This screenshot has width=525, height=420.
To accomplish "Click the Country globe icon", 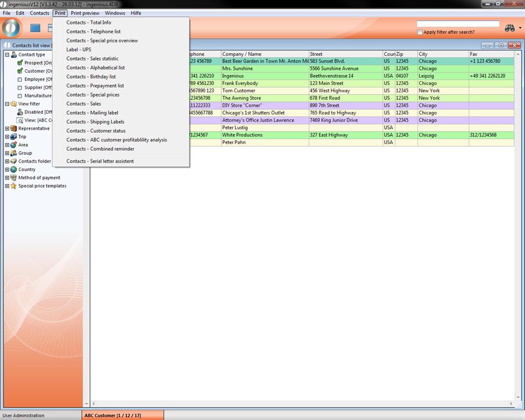I will [14, 169].
